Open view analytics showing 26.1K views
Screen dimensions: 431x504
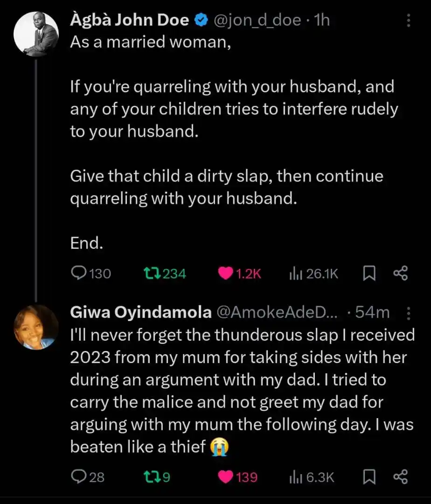297,273
